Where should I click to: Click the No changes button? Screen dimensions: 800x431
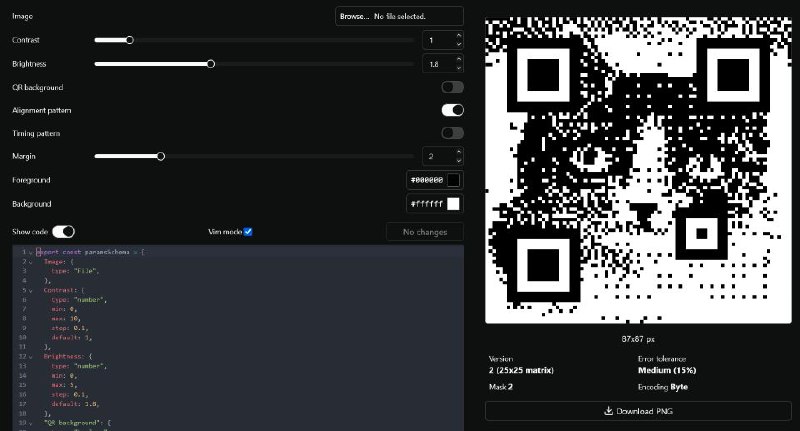[x=424, y=232]
